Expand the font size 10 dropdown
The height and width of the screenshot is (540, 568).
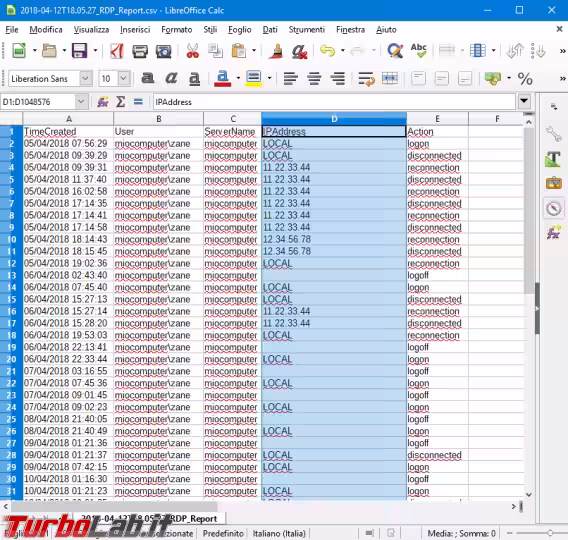(x=124, y=78)
